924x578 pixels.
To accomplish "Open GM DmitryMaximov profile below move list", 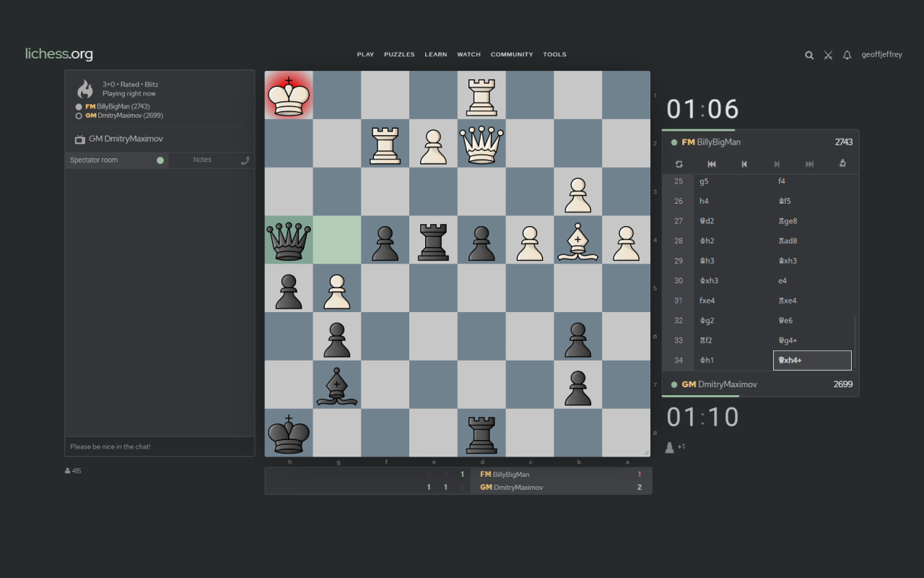I will pos(719,384).
